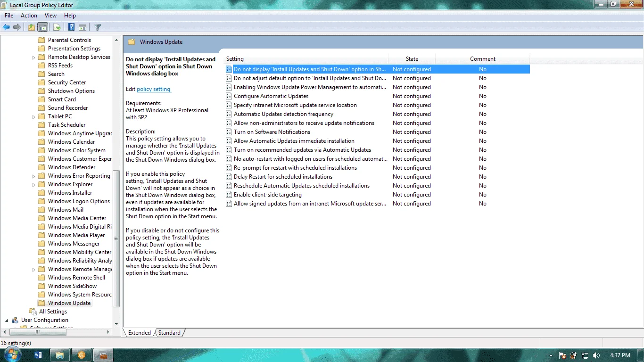Click the tree pane scroll-down arrow
The width and height of the screenshot is (644, 362).
(x=116, y=324)
